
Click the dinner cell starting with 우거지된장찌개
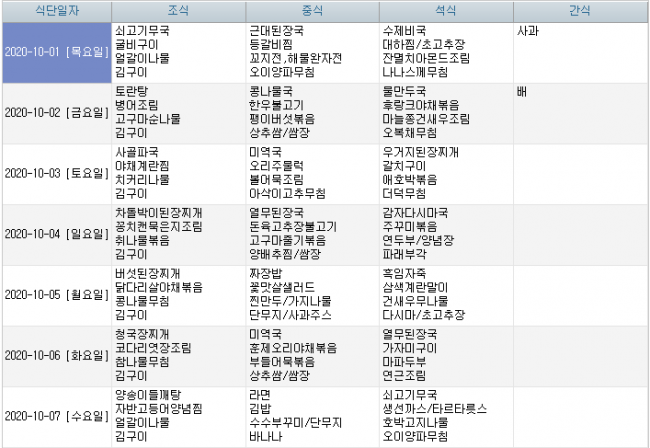(445, 172)
